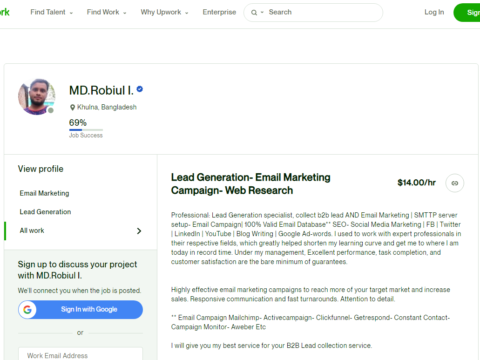Click the search magnifier icon
The image size is (480, 360).
click(254, 13)
